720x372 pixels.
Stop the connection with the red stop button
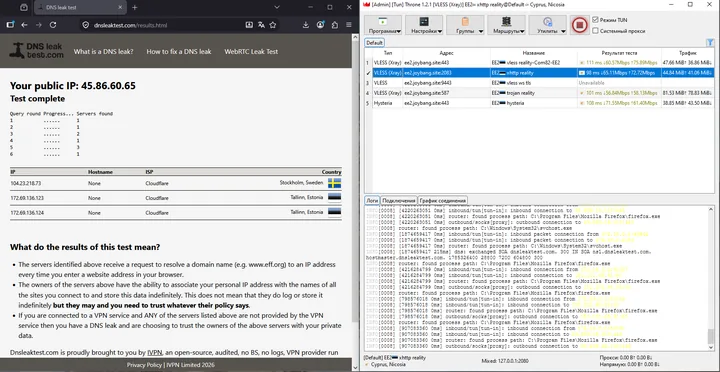(x=579, y=25)
